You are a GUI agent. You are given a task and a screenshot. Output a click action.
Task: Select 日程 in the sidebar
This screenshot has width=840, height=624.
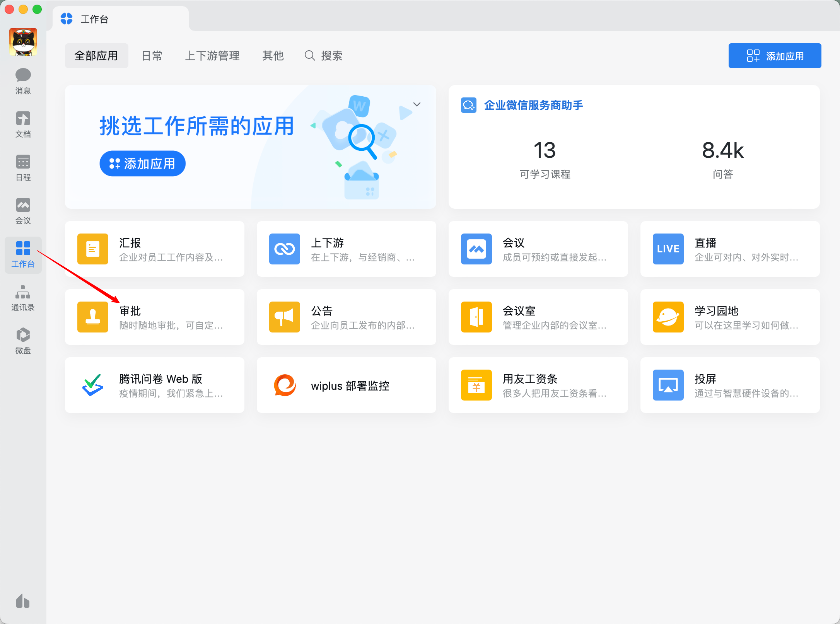23,167
